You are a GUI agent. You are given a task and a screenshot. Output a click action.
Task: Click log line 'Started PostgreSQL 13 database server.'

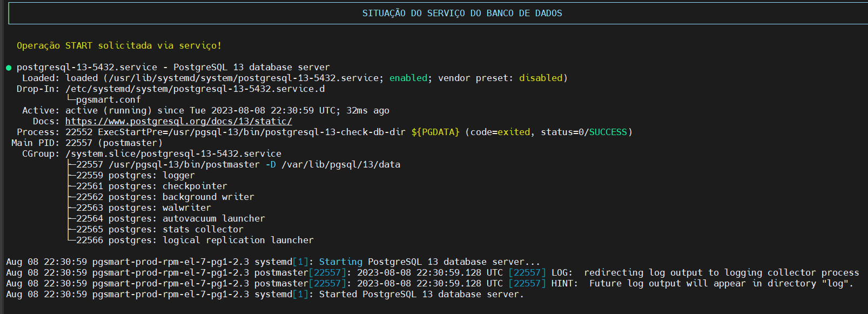pos(265,294)
